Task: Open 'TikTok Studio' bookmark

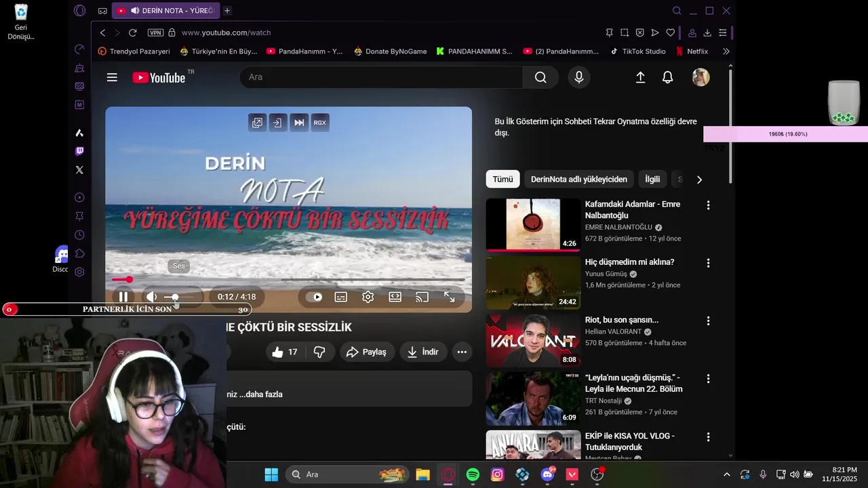Action: (638, 52)
